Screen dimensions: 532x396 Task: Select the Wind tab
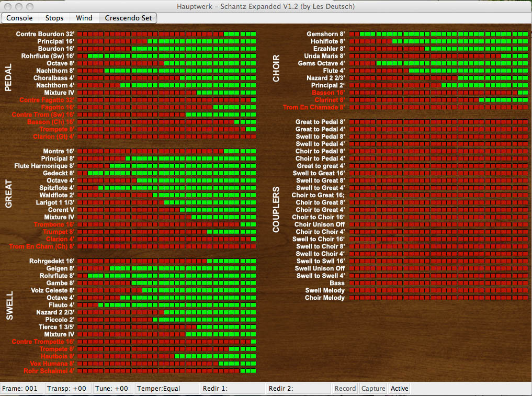84,18
